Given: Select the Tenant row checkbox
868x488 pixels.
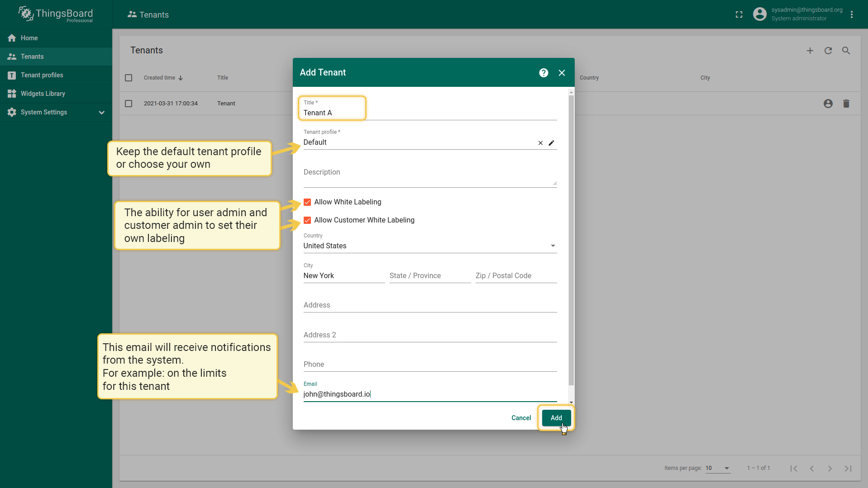Looking at the screenshot, I should [129, 104].
